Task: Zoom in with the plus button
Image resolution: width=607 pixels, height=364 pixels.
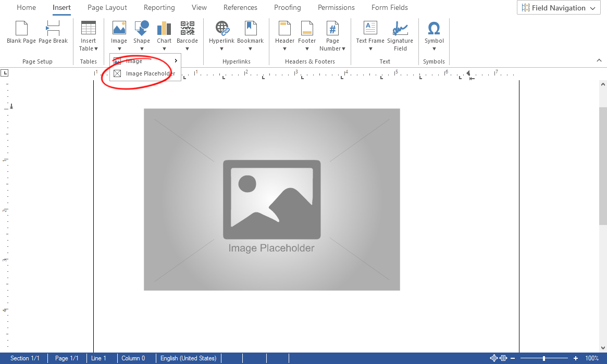Action: [x=576, y=358]
